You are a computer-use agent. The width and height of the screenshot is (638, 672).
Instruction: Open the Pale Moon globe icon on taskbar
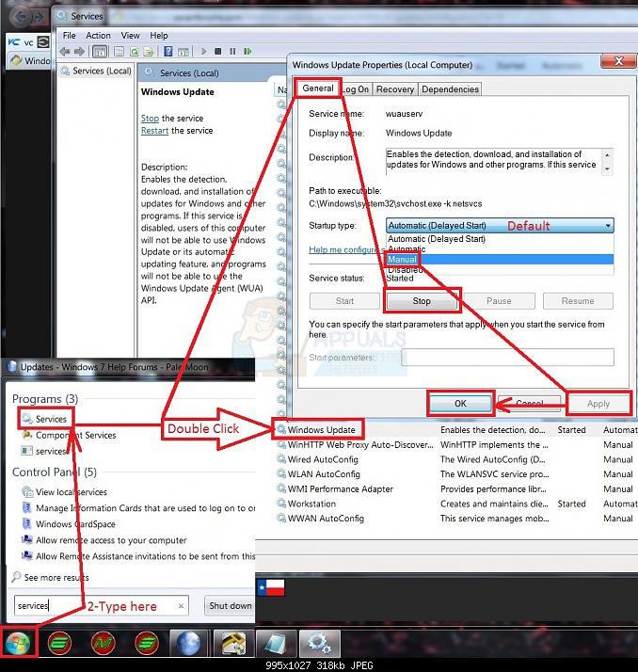click(188, 643)
